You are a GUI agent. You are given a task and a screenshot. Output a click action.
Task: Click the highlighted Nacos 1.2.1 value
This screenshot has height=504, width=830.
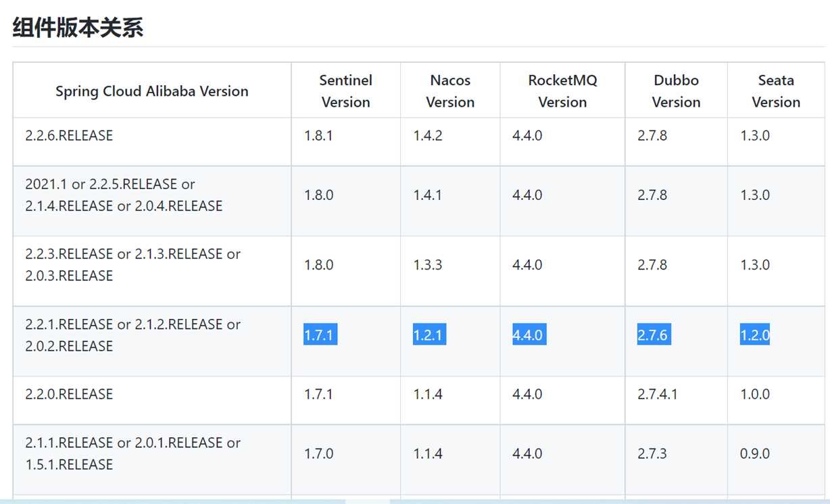pyautogui.click(x=429, y=335)
